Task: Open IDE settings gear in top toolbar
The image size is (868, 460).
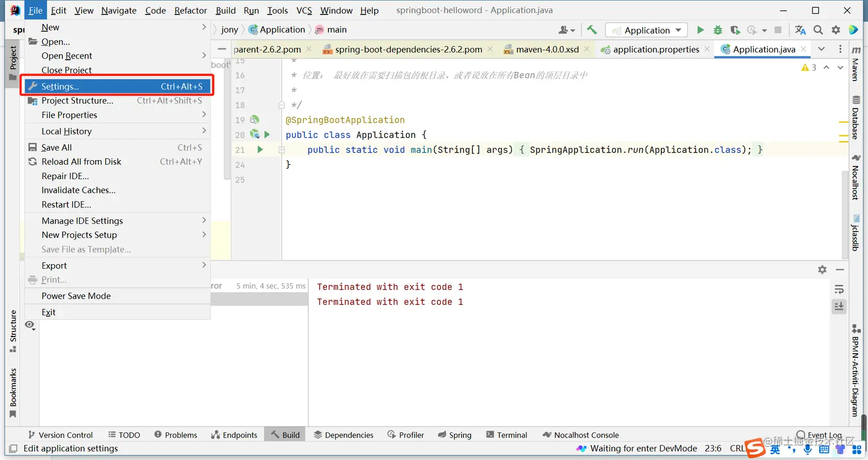Action: point(836,30)
